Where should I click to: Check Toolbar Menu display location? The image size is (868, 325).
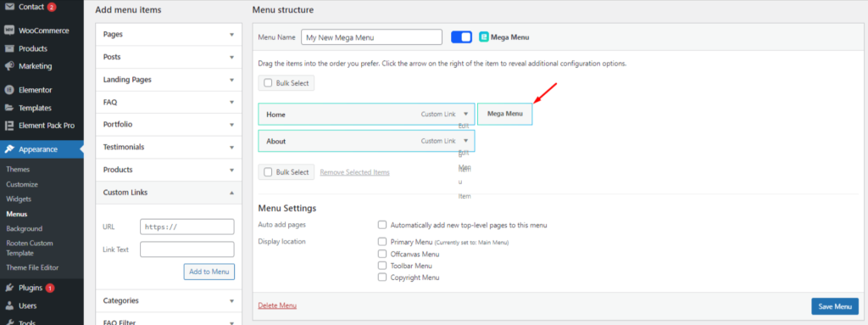coord(382,266)
